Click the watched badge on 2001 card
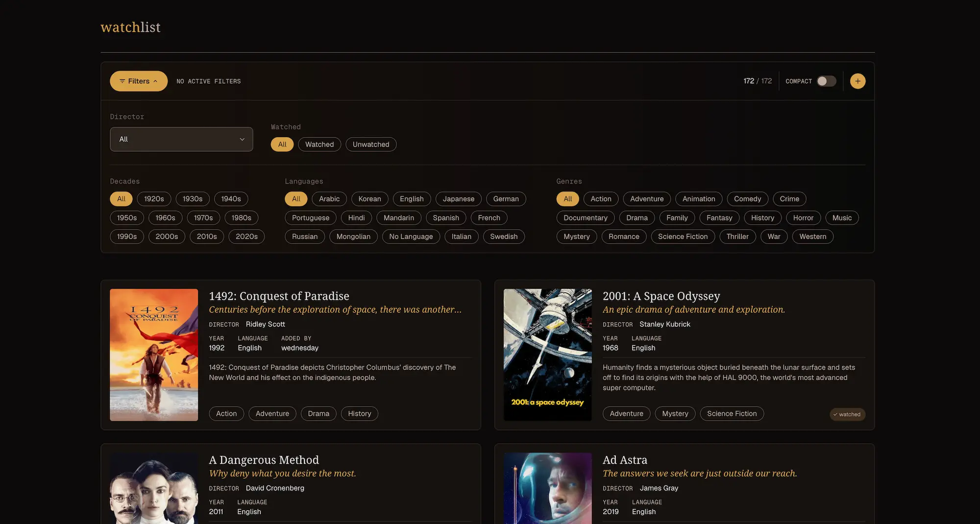Screen dimensions: 980x524 [848, 414]
